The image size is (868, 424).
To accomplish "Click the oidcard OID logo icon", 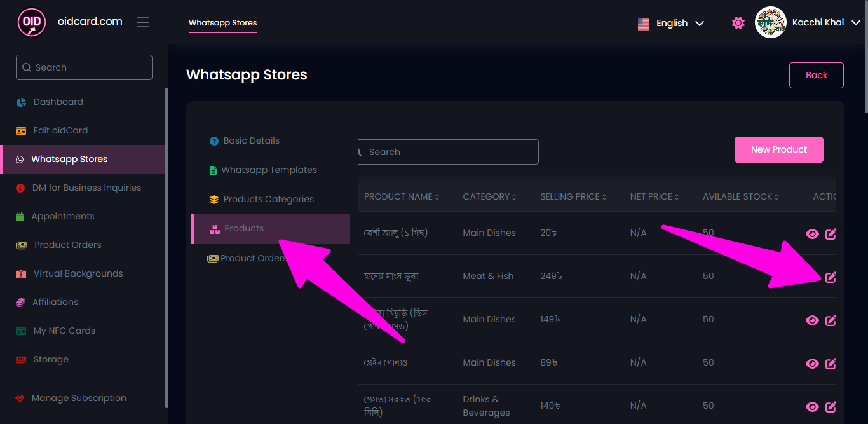I will (x=32, y=22).
